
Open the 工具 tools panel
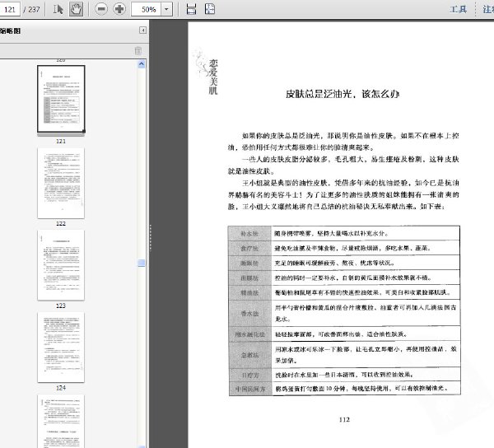click(458, 9)
